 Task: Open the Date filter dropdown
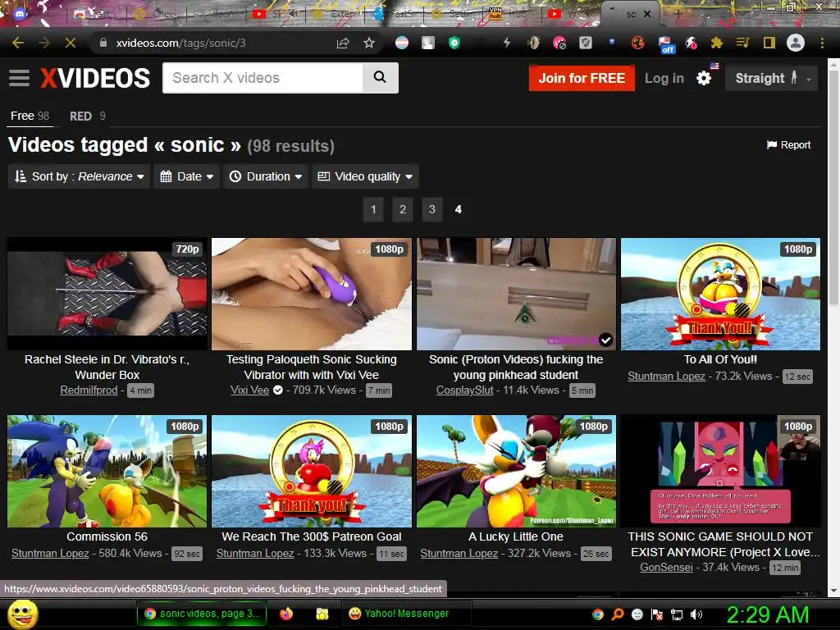(186, 176)
